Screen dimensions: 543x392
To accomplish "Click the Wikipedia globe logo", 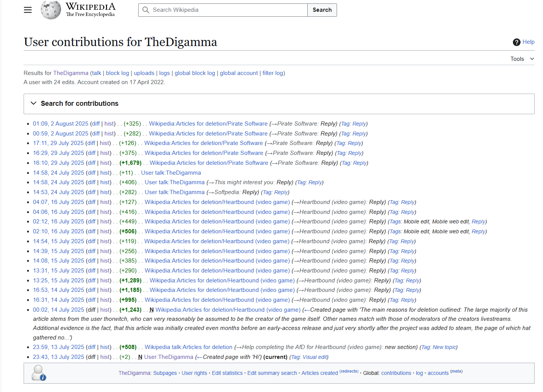I will click(x=51, y=10).
